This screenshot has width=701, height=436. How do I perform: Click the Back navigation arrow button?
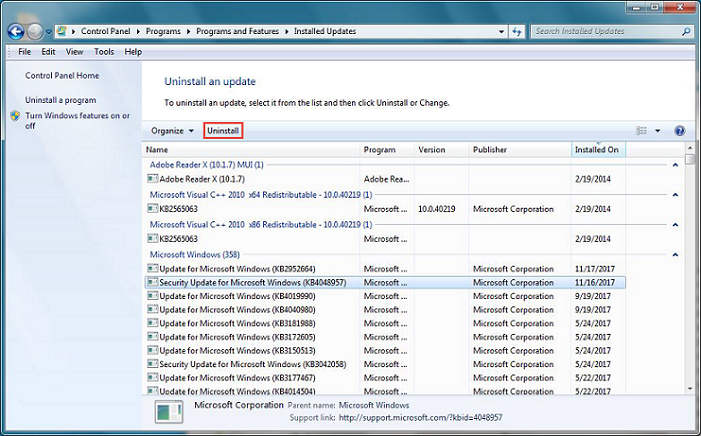pos(18,31)
